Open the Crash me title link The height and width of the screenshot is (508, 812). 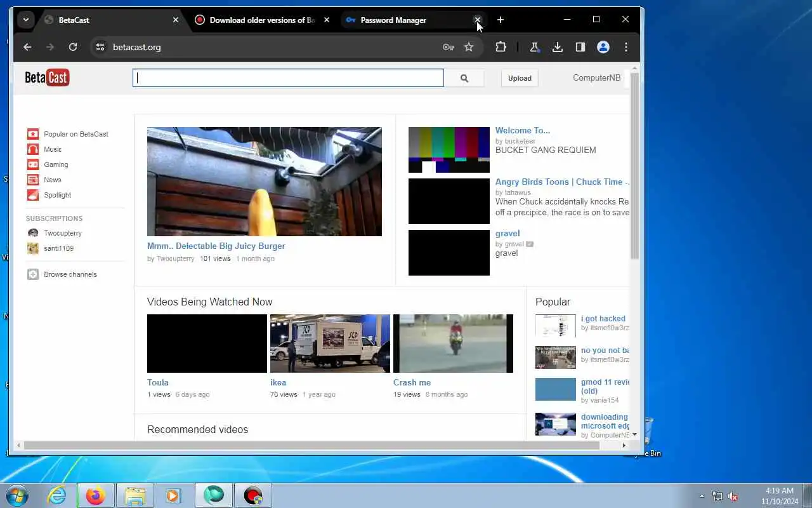pyautogui.click(x=412, y=382)
